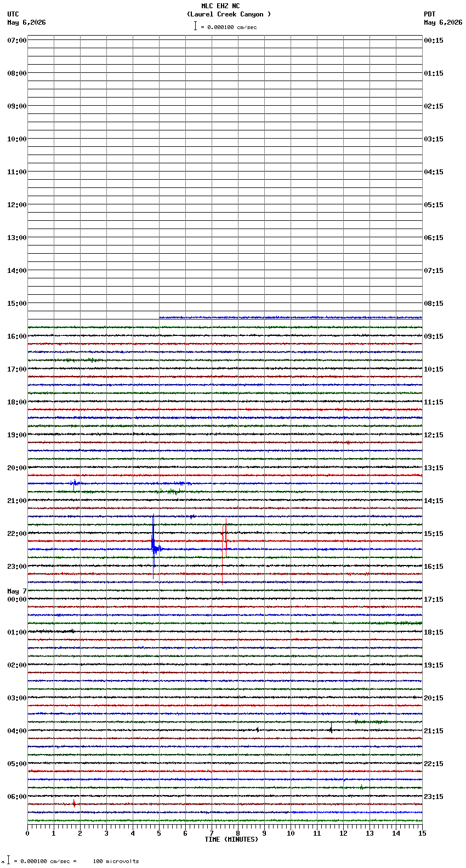
Task: Select the PDT header label
Action: pos(429,14)
